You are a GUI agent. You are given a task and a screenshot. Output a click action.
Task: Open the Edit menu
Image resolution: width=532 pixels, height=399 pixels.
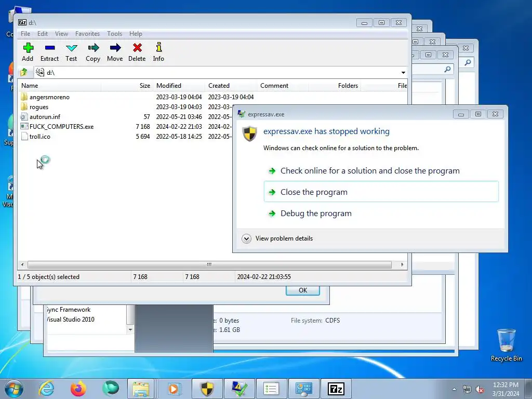pos(43,34)
